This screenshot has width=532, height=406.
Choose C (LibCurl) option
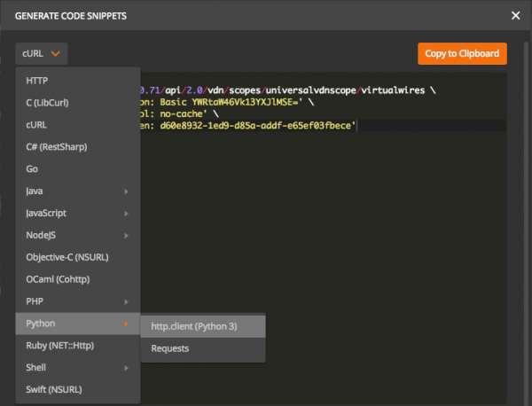coord(51,103)
